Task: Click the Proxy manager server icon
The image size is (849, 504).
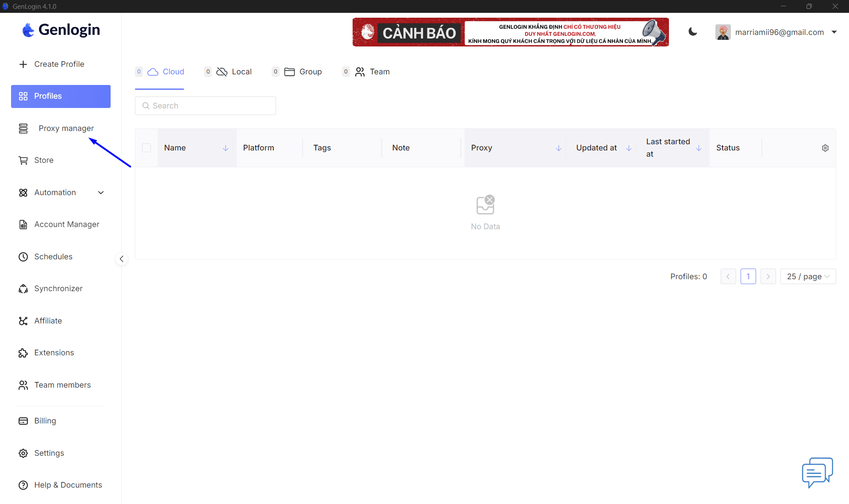Action: [x=23, y=128]
